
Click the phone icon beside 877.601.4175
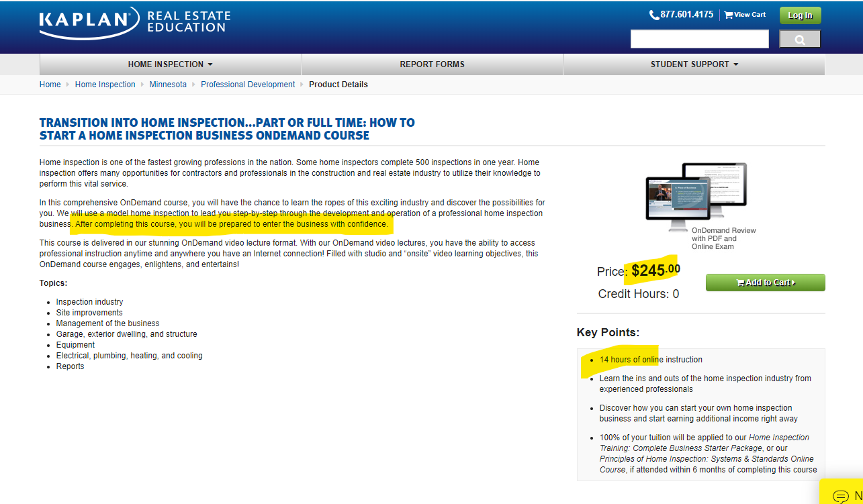click(x=654, y=15)
